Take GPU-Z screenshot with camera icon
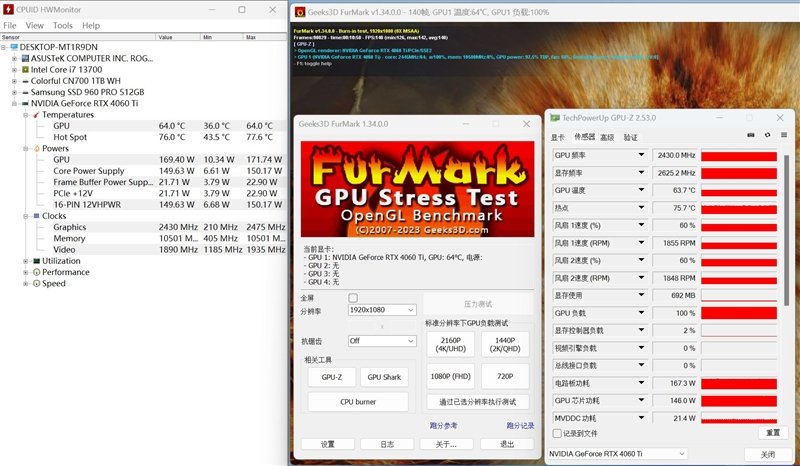The height and width of the screenshot is (466, 800). (751, 135)
